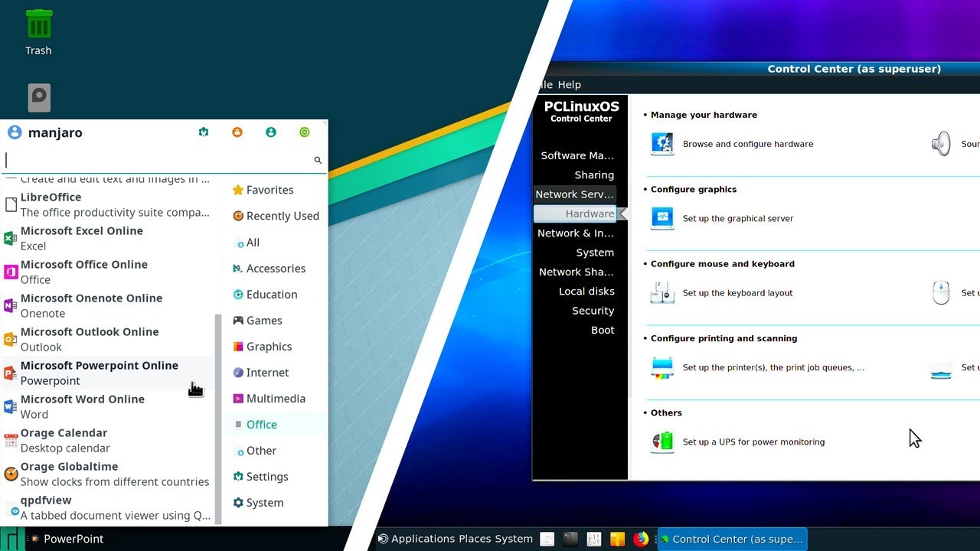The image size is (980, 551).
Task: Click the manjaro user avatar icon
Action: tap(15, 132)
